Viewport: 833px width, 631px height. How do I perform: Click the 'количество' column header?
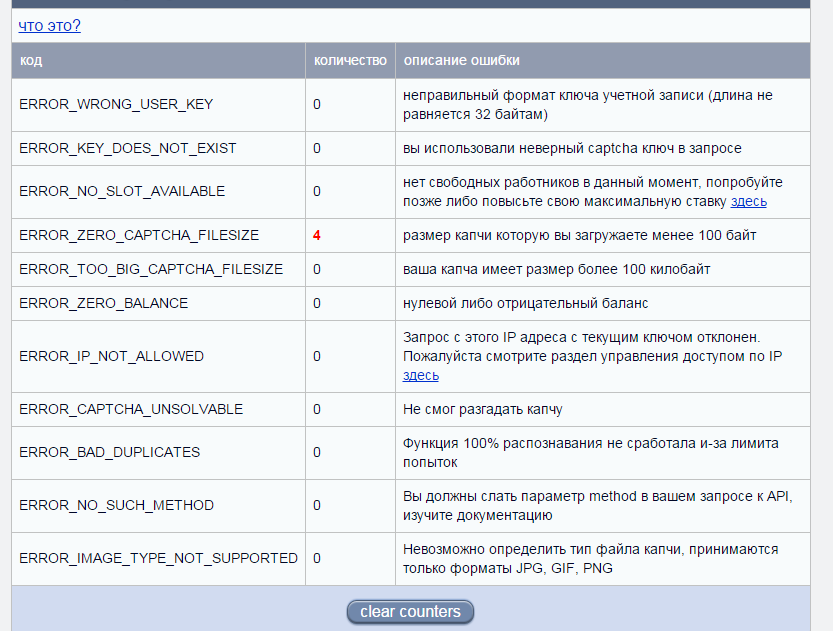click(x=350, y=61)
